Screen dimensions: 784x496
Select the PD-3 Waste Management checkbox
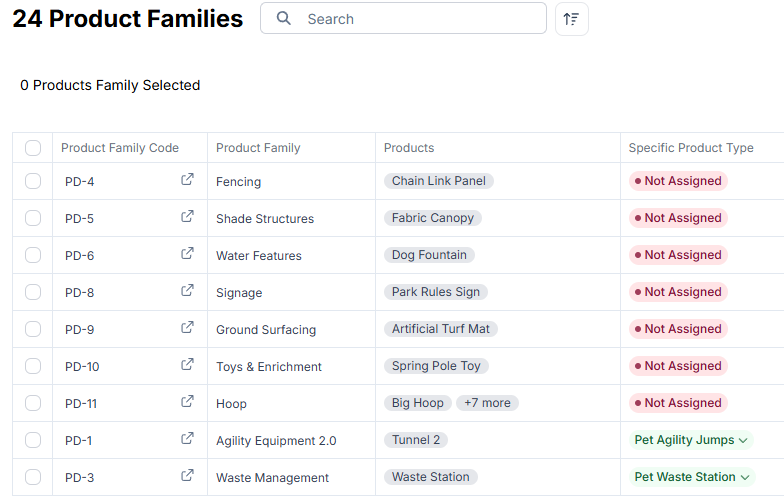[33, 477]
